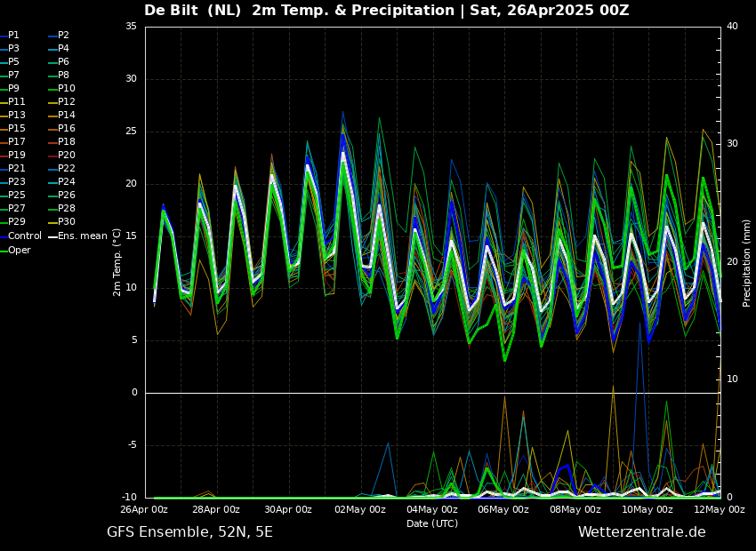Select the P15 legend label

(12, 129)
